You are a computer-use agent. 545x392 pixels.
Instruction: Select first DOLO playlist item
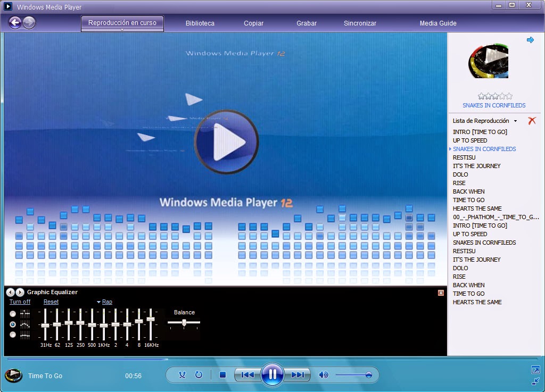click(460, 174)
